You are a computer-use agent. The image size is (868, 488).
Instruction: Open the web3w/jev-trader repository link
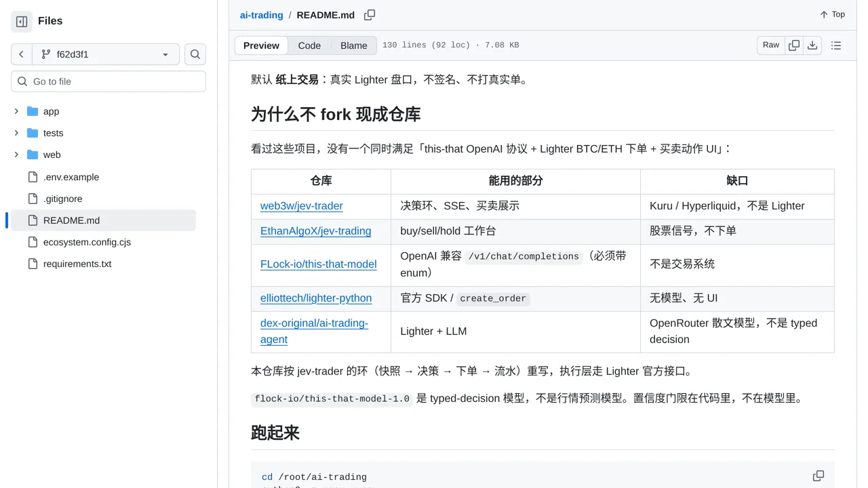(x=302, y=206)
